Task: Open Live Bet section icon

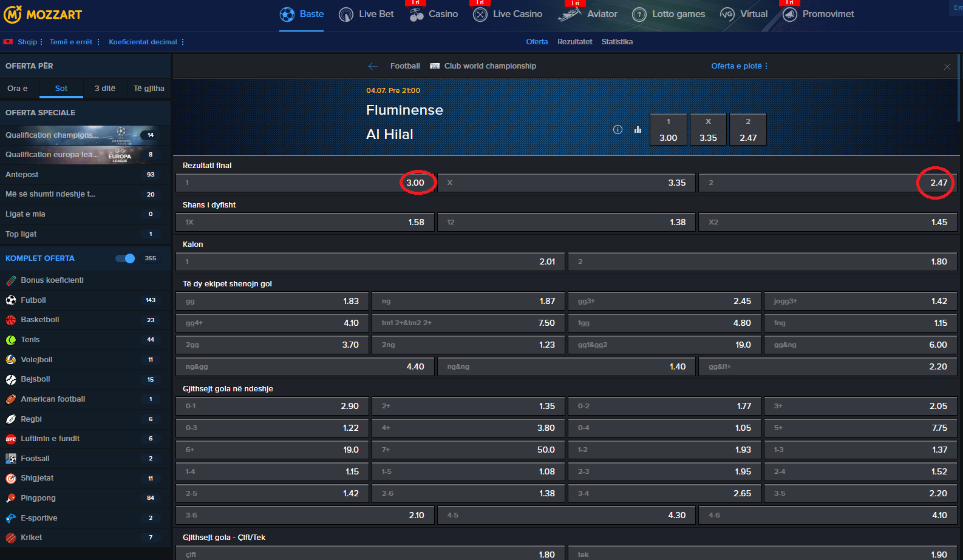Action: coord(346,14)
